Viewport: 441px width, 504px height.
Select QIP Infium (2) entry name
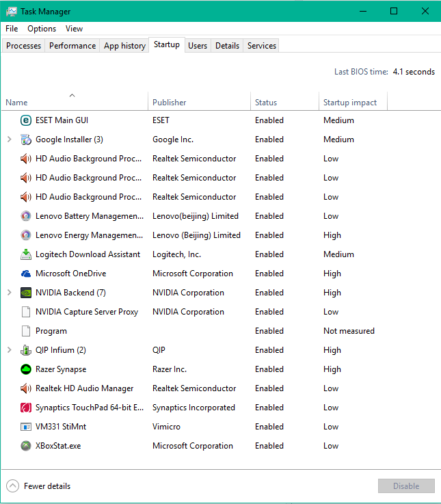point(60,350)
